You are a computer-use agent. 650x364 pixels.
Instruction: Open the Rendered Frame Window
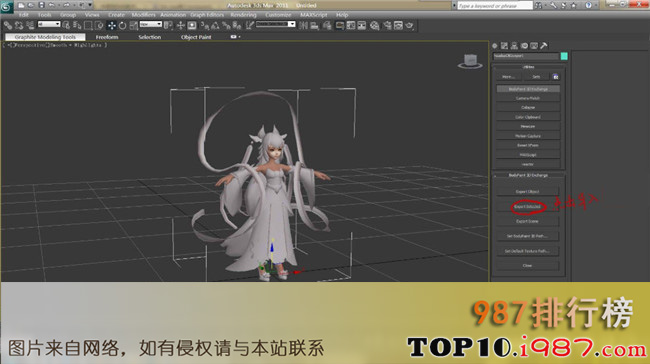click(398, 26)
